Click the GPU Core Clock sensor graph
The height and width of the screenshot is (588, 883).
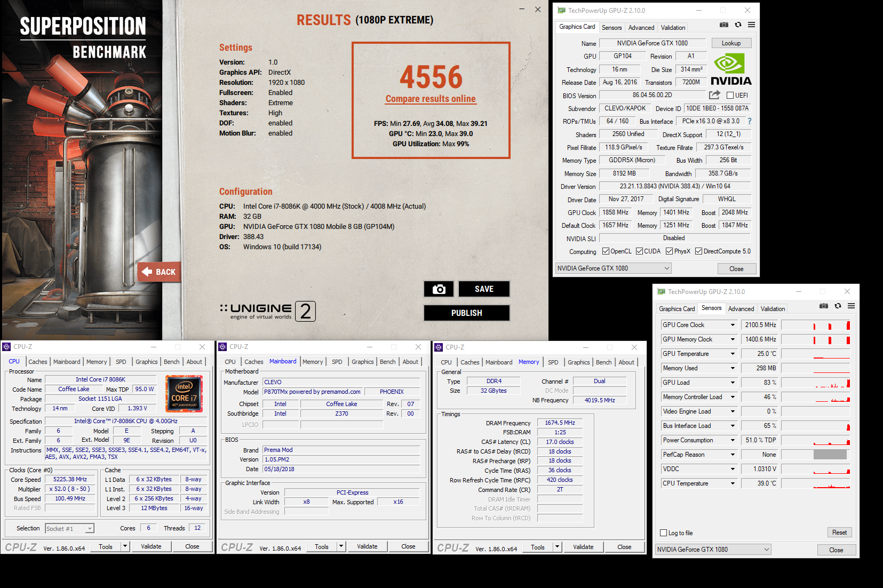815,325
